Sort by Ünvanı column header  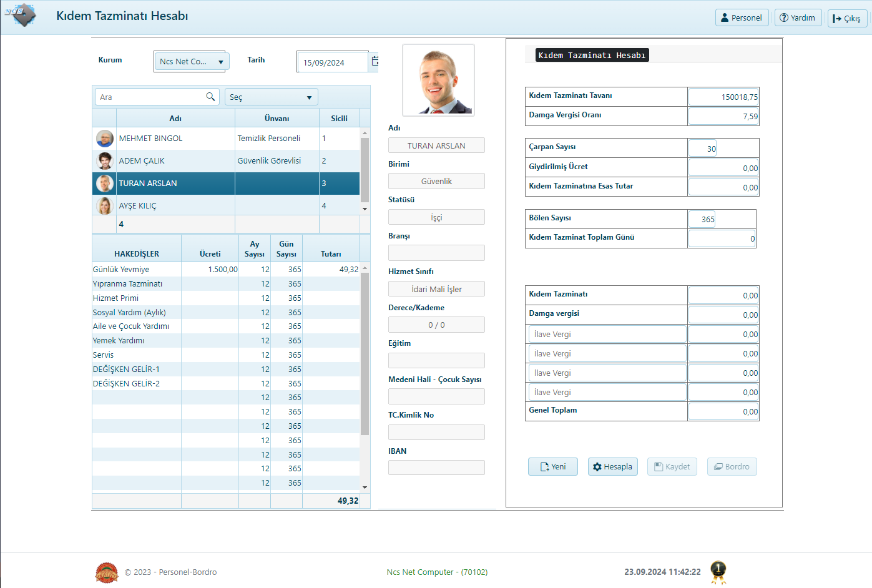(277, 119)
